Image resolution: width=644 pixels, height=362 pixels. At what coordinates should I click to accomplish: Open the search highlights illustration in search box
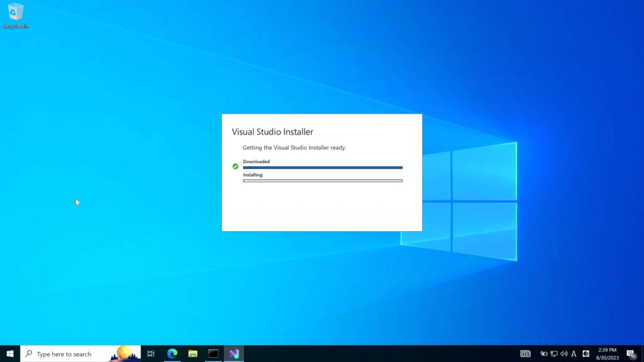(x=125, y=354)
